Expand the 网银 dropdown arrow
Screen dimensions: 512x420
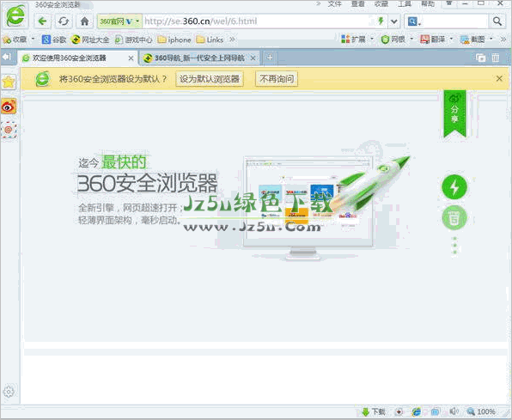coord(411,39)
